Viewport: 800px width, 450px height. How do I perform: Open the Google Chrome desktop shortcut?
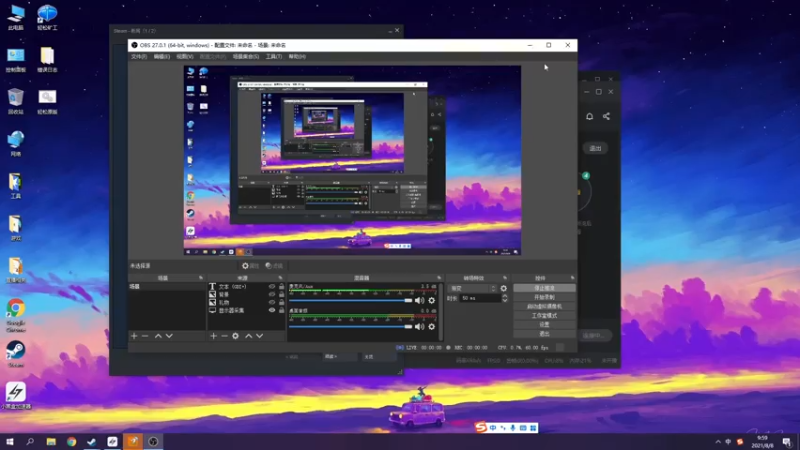16,315
